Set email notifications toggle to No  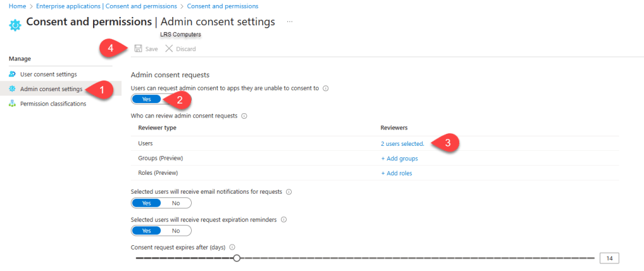176,203
